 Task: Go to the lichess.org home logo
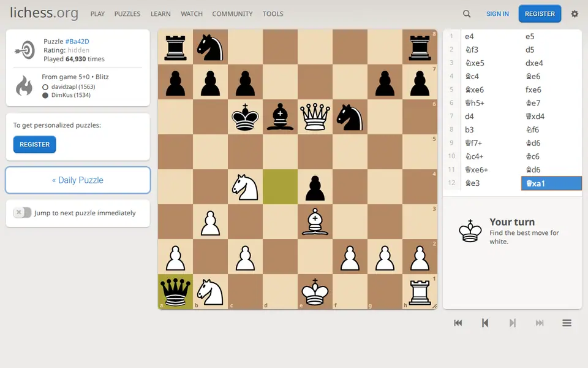tap(44, 13)
